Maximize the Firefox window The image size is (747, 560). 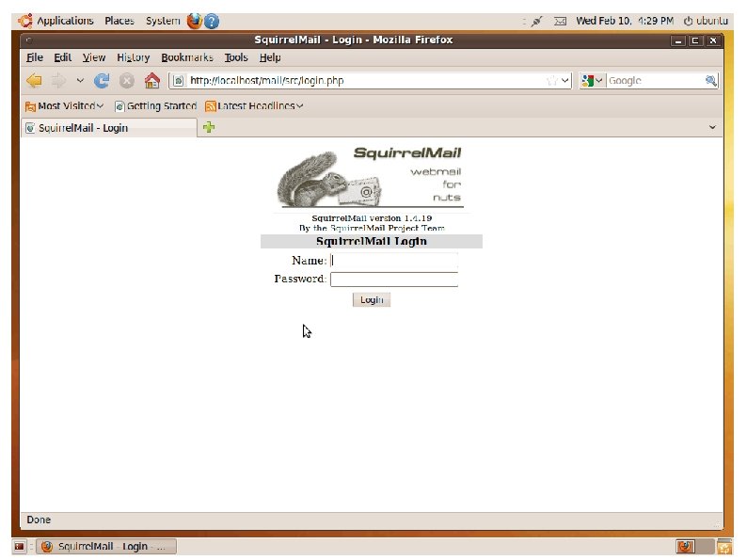point(695,40)
